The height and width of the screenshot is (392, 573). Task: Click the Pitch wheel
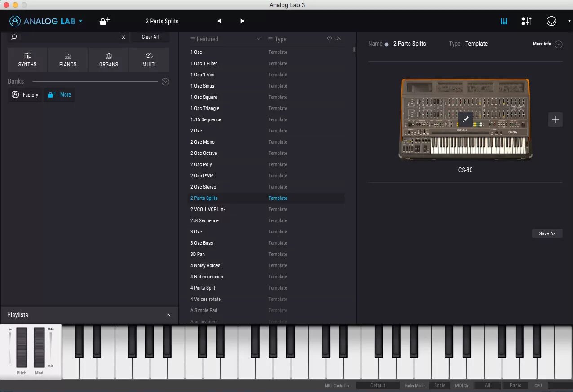click(22, 348)
